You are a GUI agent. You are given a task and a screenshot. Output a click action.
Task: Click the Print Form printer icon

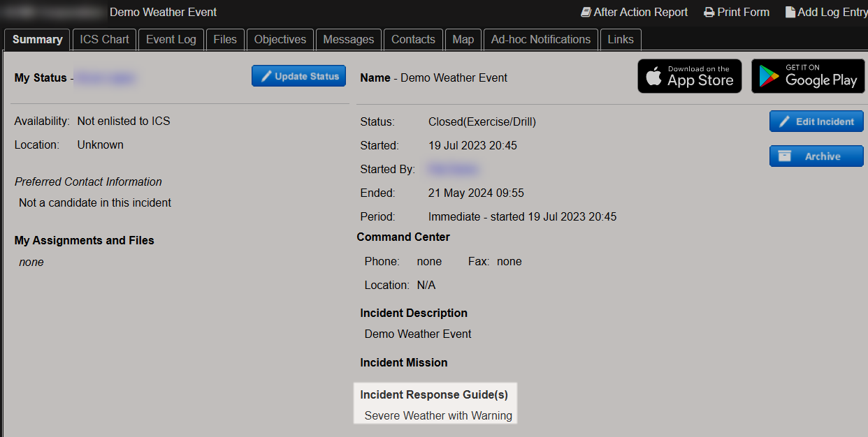coord(709,12)
